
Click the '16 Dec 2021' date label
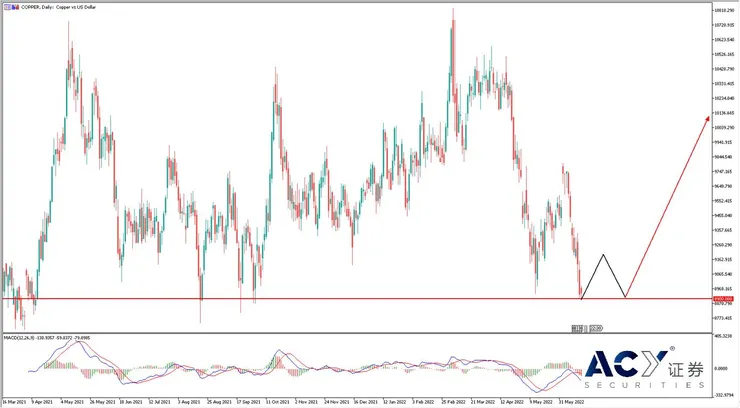(x=366, y=402)
